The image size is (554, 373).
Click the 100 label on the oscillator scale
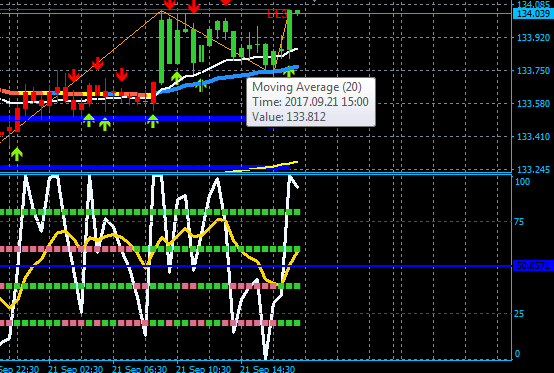pos(523,182)
